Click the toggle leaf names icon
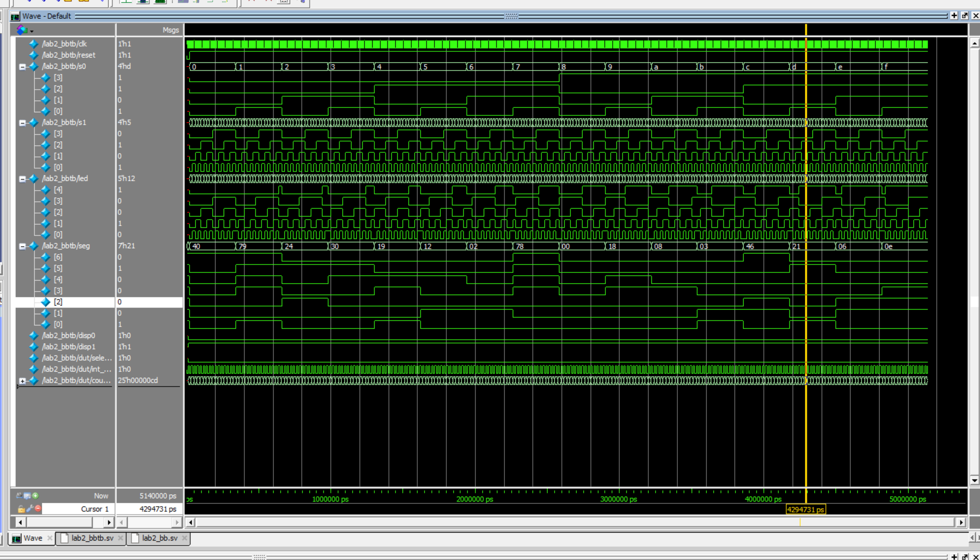The image size is (980, 560). (x=19, y=495)
